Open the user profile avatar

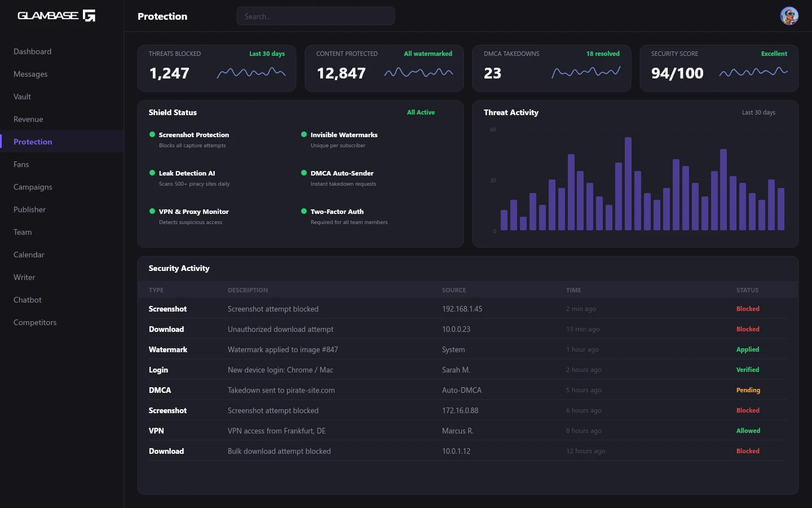click(789, 16)
